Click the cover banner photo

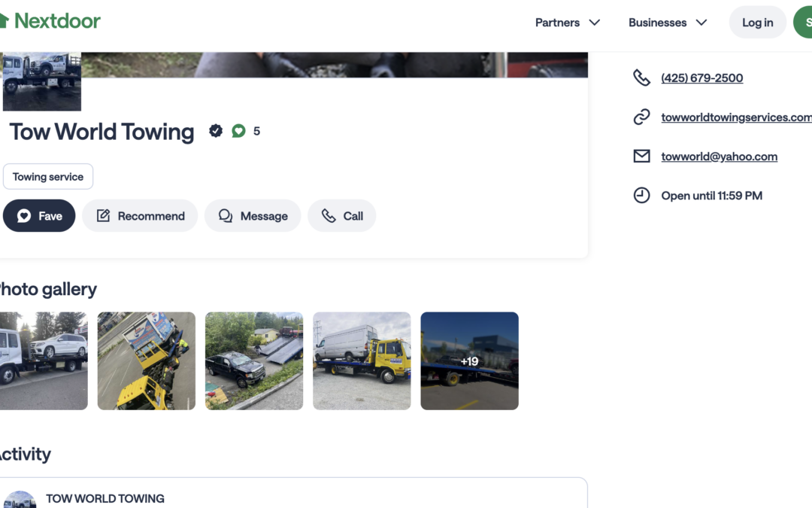(335, 65)
